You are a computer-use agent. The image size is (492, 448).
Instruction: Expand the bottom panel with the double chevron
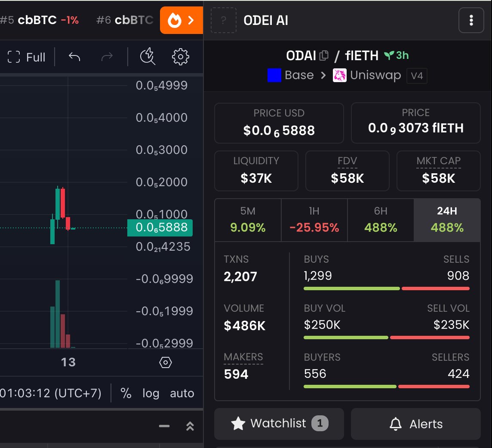[x=190, y=426]
